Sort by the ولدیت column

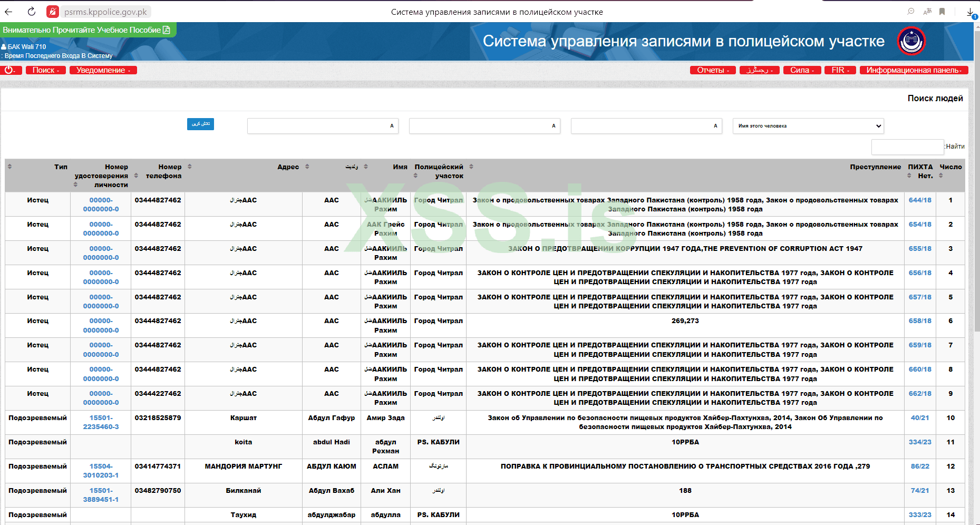[x=307, y=167]
